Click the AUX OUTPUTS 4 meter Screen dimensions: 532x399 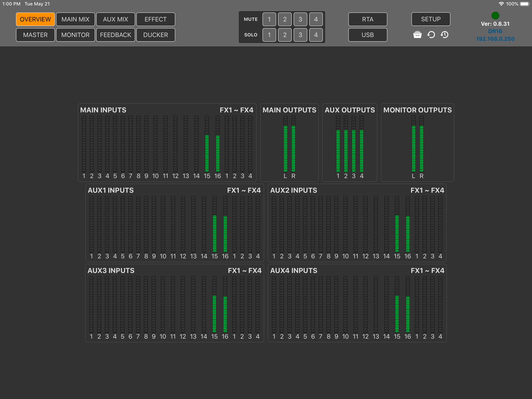click(361, 144)
